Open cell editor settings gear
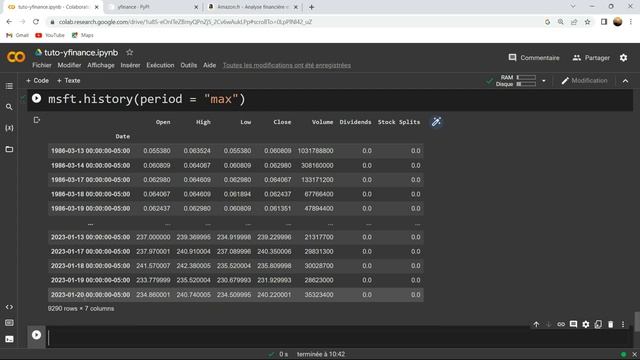Viewport: 640px width, 360px height. click(586, 324)
